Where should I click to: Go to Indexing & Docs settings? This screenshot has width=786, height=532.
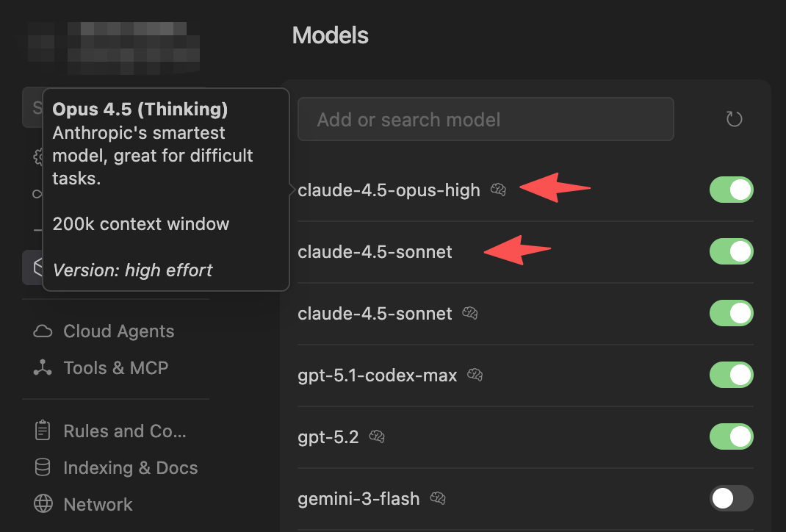pyautogui.click(x=130, y=467)
